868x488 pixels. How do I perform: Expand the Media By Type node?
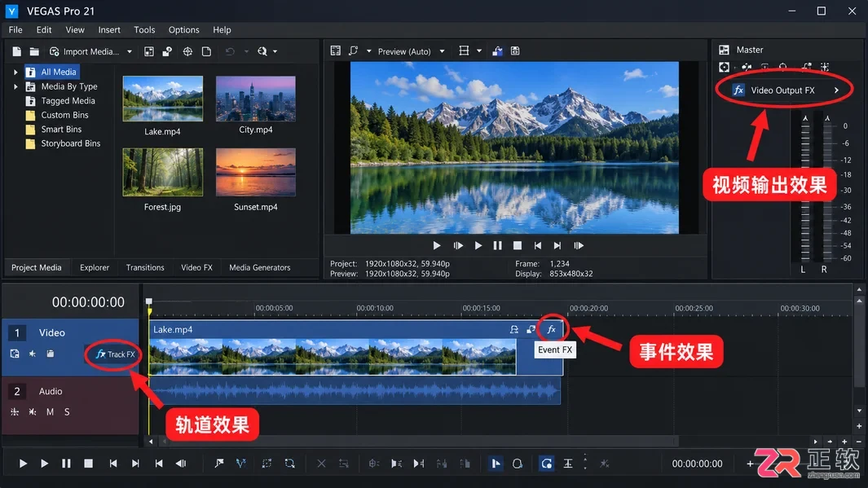(15, 86)
